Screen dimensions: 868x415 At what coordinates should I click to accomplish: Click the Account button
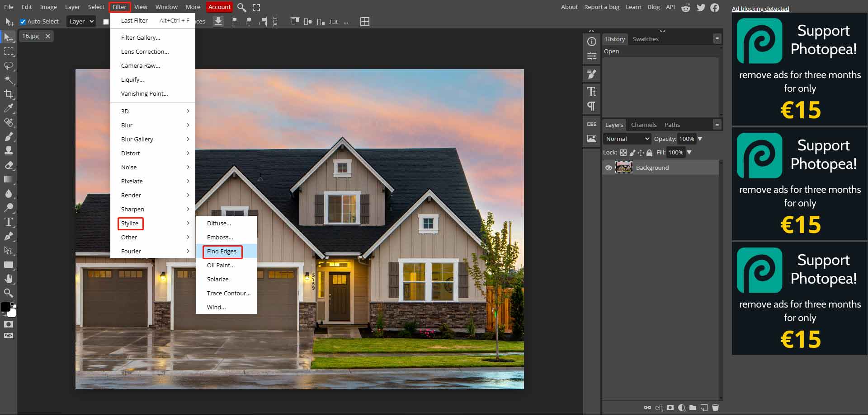coord(219,7)
